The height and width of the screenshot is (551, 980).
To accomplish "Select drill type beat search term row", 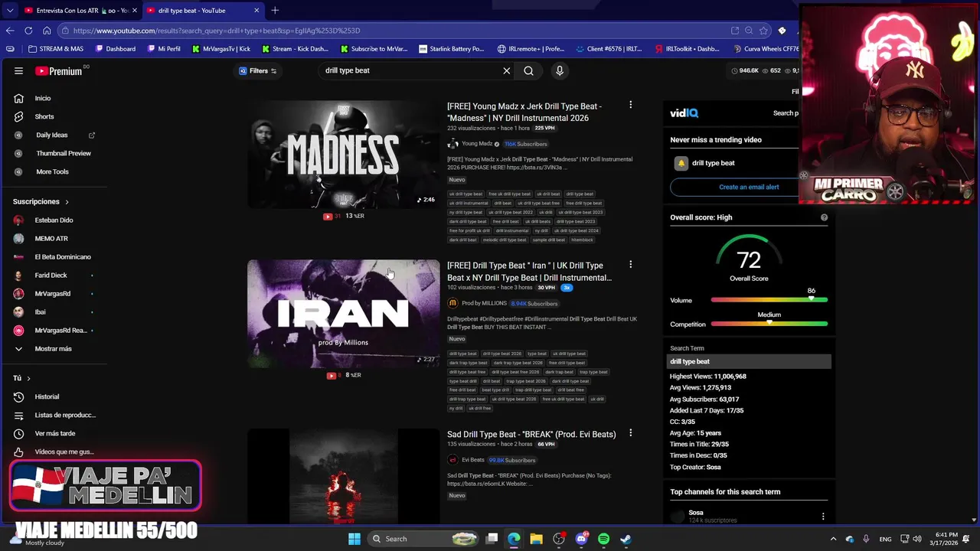I will [749, 361].
